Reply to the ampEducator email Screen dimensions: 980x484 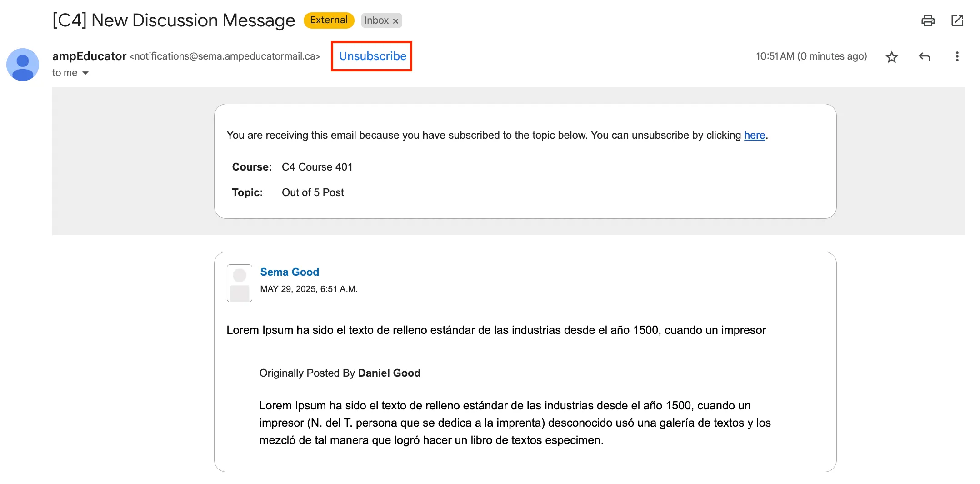point(925,57)
